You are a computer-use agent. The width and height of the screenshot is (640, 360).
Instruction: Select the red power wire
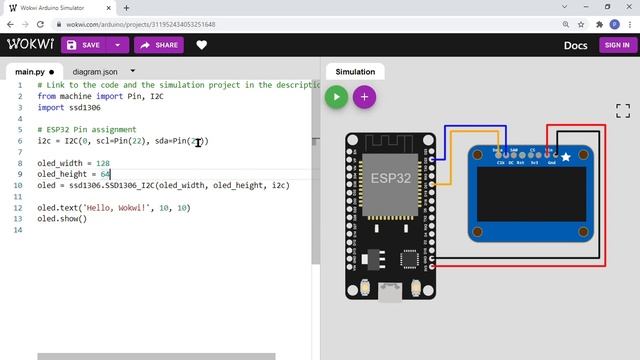click(605, 196)
